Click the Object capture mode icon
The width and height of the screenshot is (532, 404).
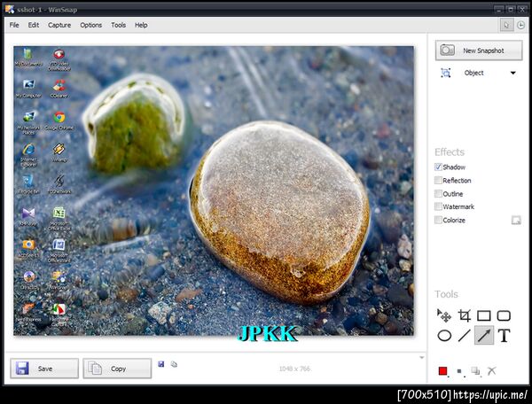445,73
